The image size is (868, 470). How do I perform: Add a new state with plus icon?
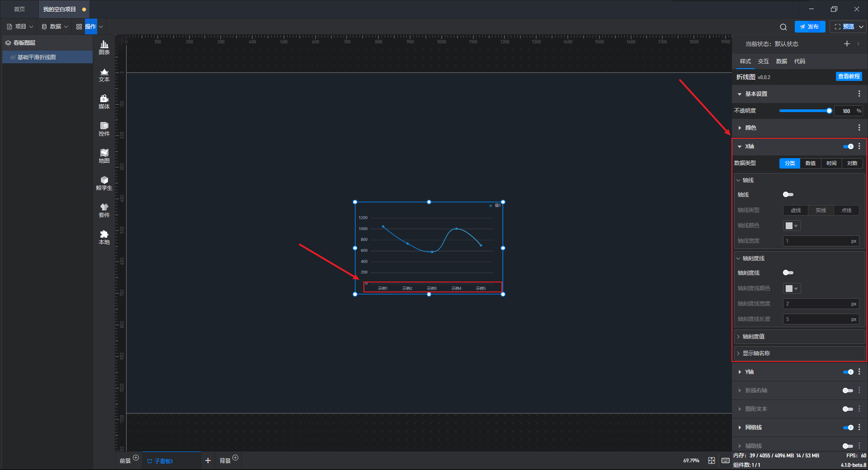pyautogui.click(x=847, y=44)
